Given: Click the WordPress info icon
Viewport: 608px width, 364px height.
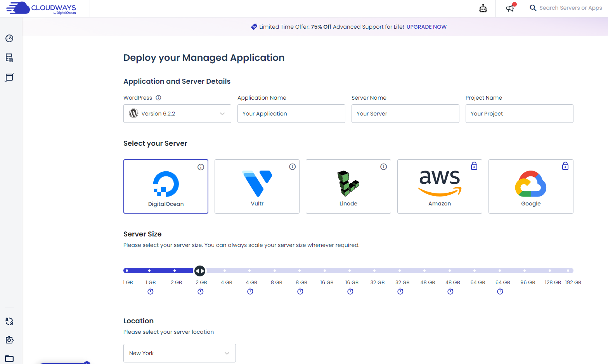Looking at the screenshot, I should [158, 98].
